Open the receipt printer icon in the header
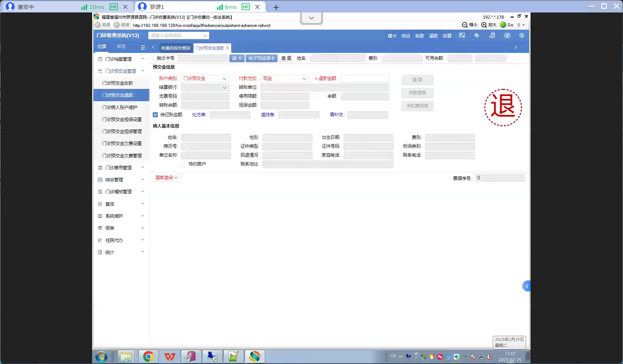The height and width of the screenshot is (364, 623). (492, 35)
